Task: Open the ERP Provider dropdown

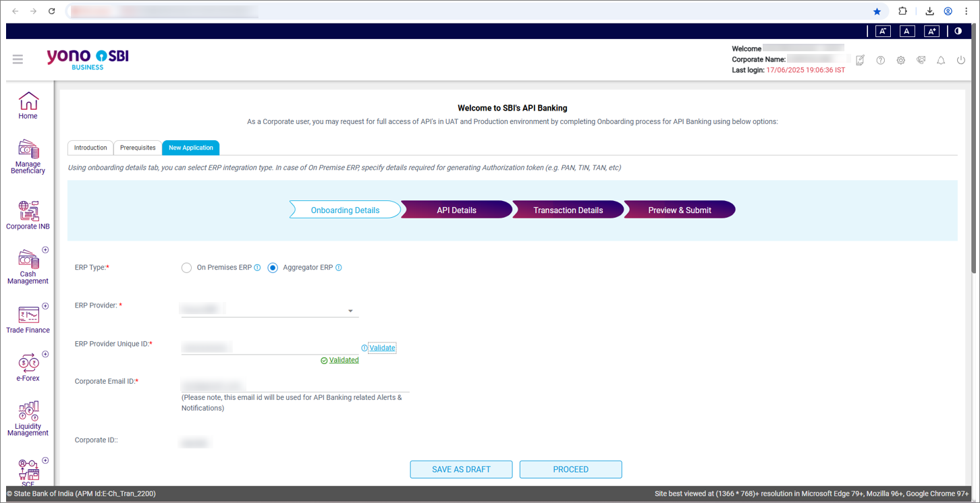Action: point(269,309)
